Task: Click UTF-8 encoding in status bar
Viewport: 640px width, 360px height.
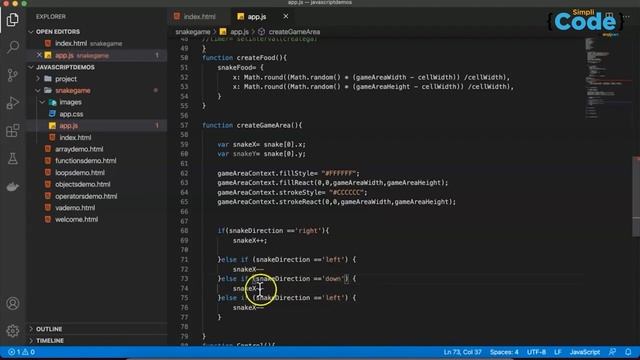Action: pyautogui.click(x=536, y=352)
